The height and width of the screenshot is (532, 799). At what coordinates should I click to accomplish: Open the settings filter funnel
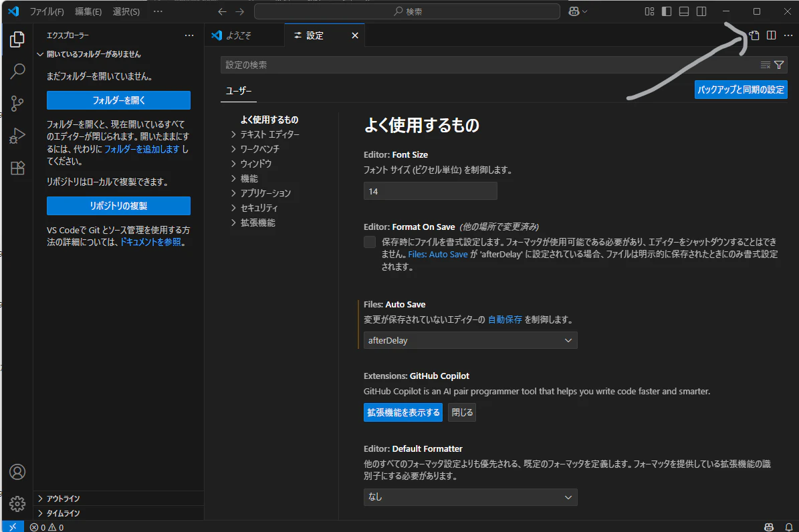pyautogui.click(x=779, y=65)
